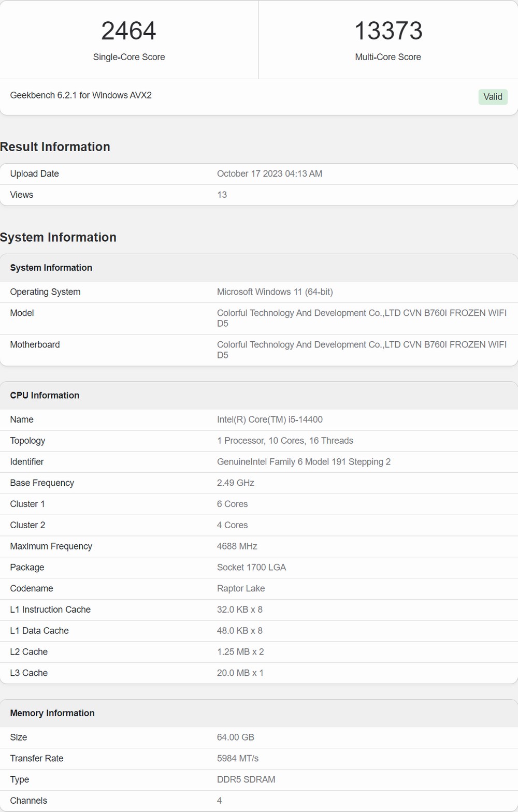Click the Channels row label
The image size is (518, 812).
pyautogui.click(x=28, y=801)
